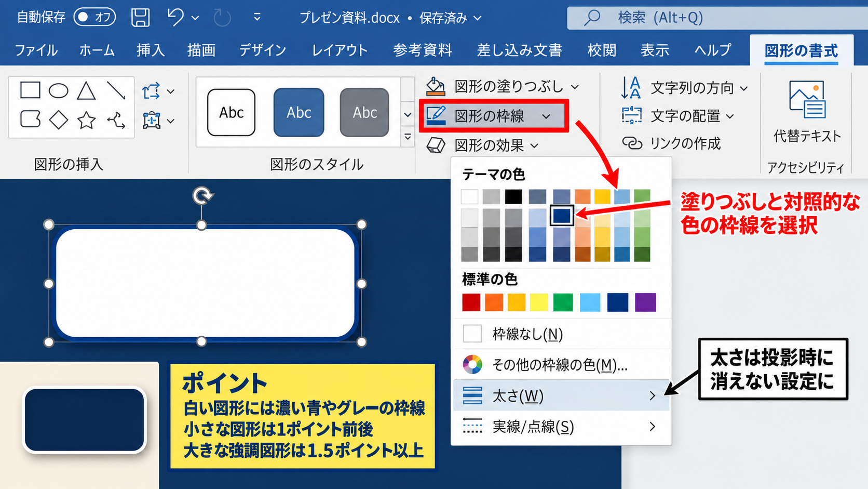Open the 図形の書式 tab
This screenshot has width=868, height=489.
click(x=801, y=51)
